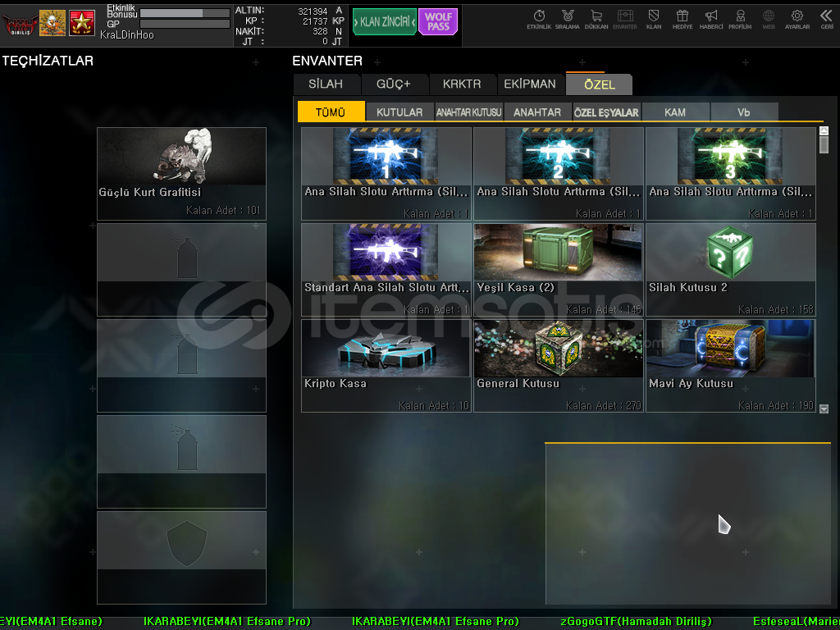
Task: Click the KP amount 21737
Action: (x=315, y=21)
